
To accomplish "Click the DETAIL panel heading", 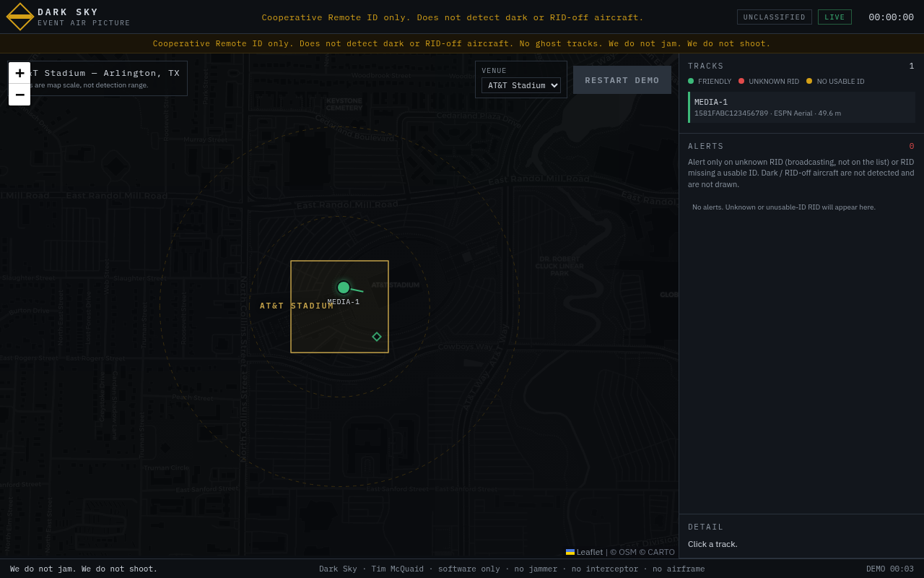I will (706, 527).
